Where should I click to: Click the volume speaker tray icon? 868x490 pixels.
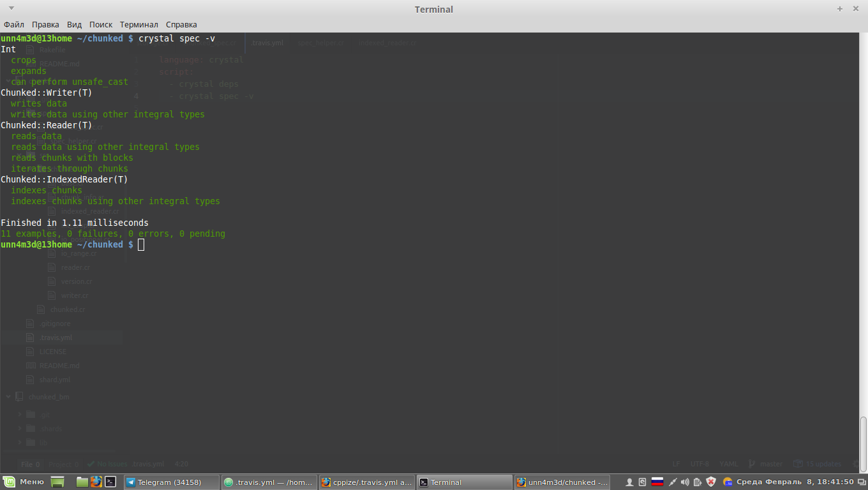click(685, 482)
